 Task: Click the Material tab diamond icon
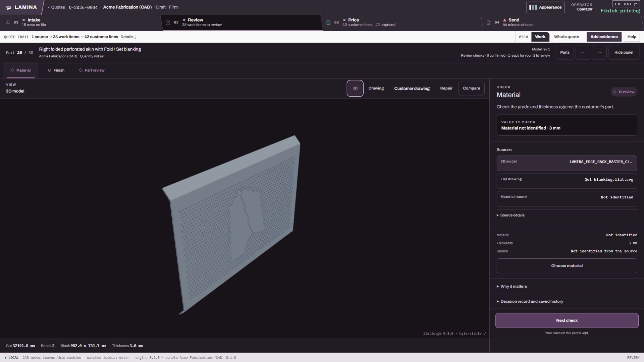(x=12, y=70)
